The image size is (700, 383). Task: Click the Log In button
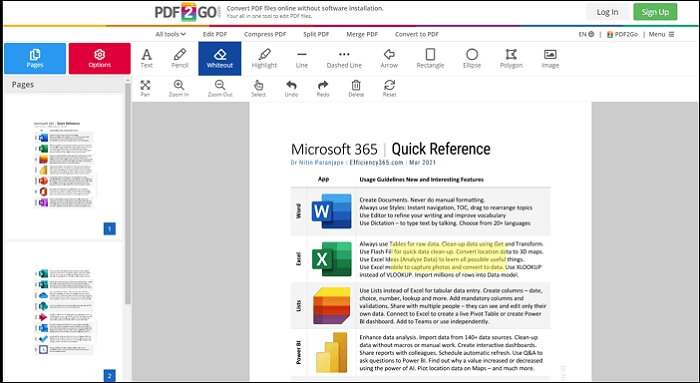607,12
